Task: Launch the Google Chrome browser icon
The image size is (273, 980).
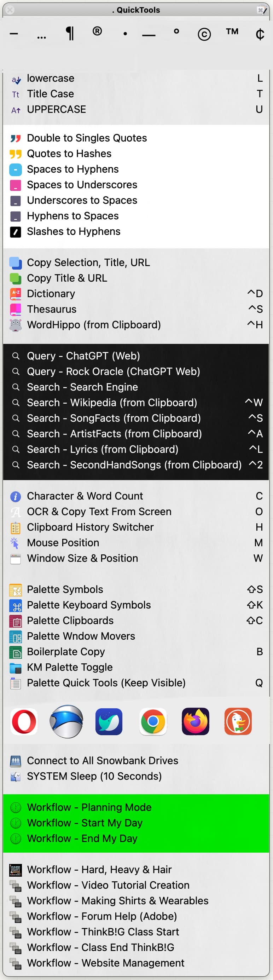Action: (x=153, y=721)
